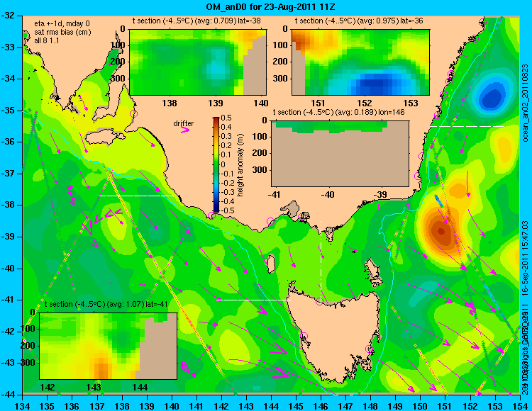The width and height of the screenshot is (532, 411).
Task: Click the "152" tick in the lat=-36 inset
Action: click(x=365, y=103)
